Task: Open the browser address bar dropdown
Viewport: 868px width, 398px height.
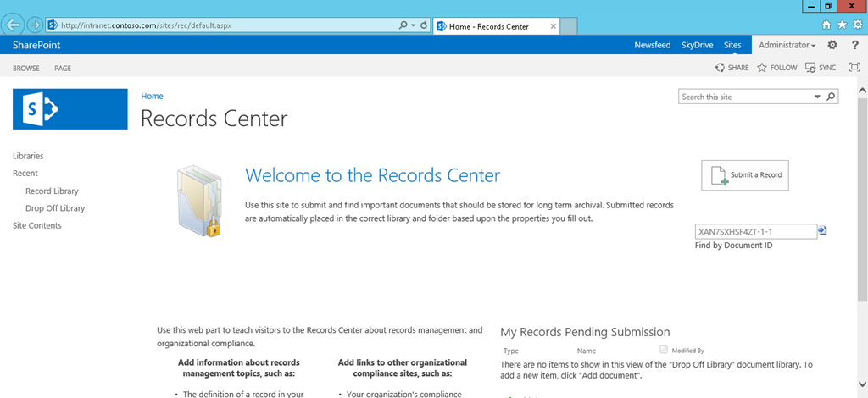Action: (413, 26)
